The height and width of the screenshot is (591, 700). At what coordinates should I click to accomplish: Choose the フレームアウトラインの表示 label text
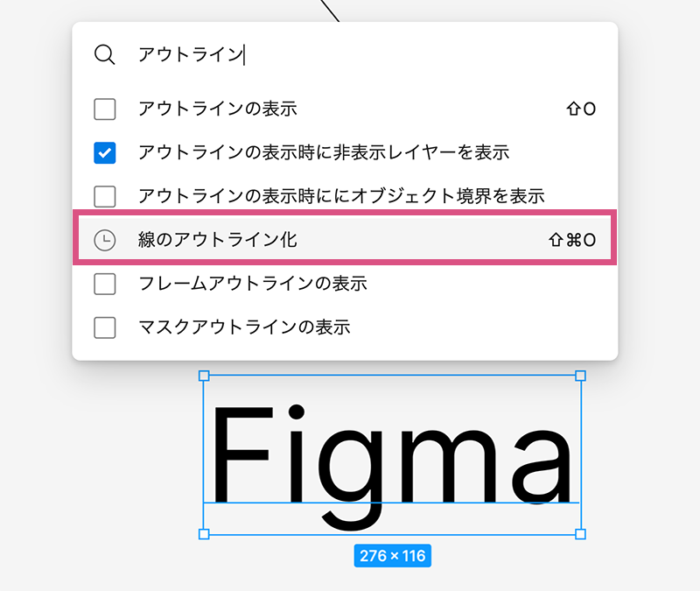(252, 284)
